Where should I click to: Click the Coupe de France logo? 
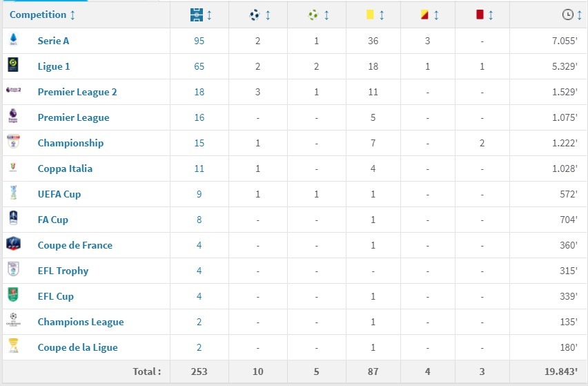[13, 244]
